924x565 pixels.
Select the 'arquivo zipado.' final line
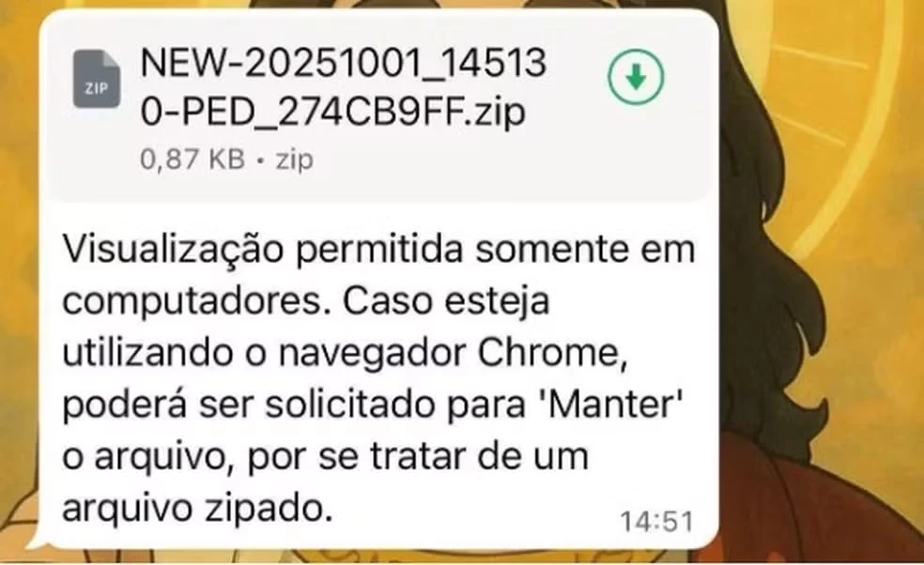pos(198,509)
